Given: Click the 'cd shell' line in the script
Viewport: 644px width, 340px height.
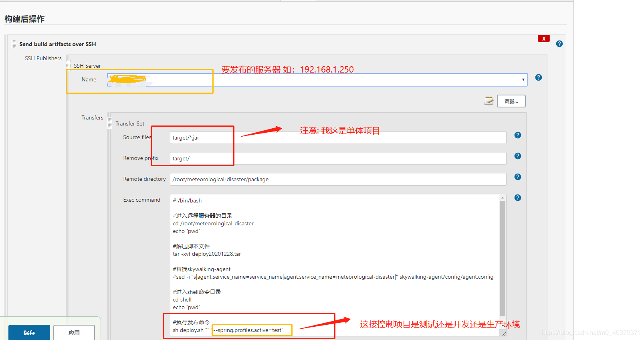Looking at the screenshot, I should click(x=182, y=300).
